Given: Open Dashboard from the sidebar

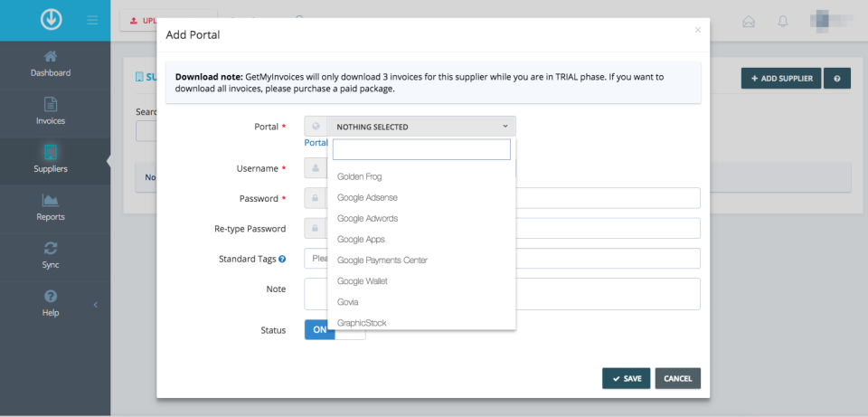Looking at the screenshot, I should click(x=51, y=63).
